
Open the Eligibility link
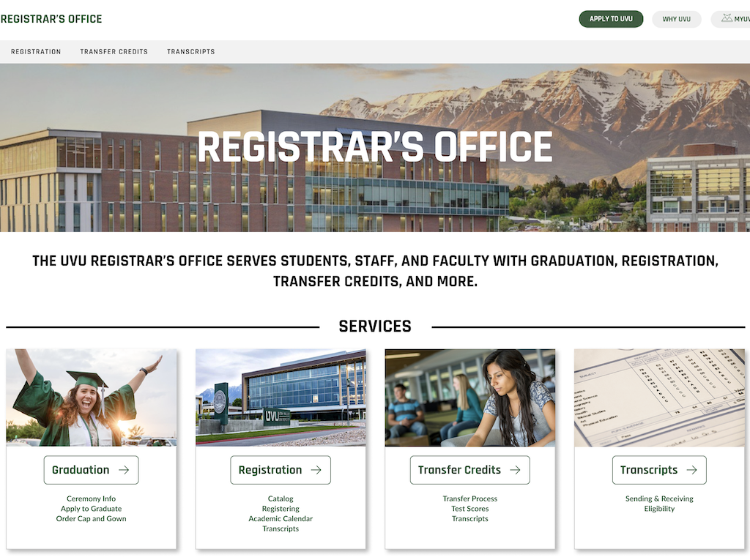[659, 509]
